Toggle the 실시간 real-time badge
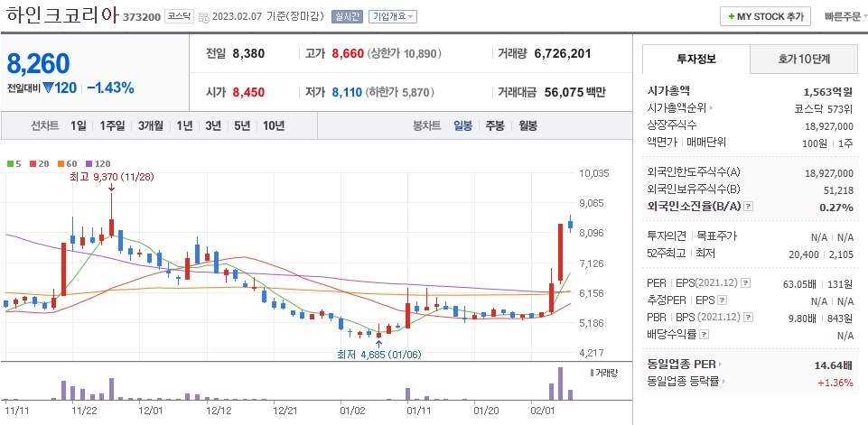The width and height of the screenshot is (868, 425). (x=347, y=16)
